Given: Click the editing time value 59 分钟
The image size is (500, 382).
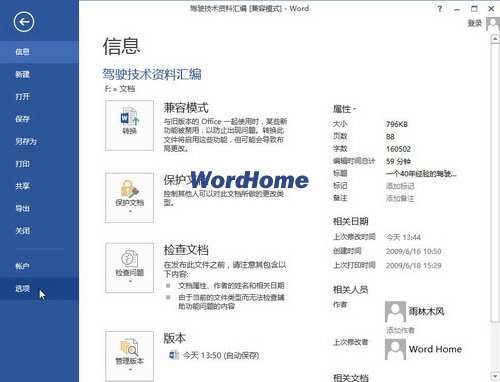Looking at the screenshot, I should [x=398, y=162].
